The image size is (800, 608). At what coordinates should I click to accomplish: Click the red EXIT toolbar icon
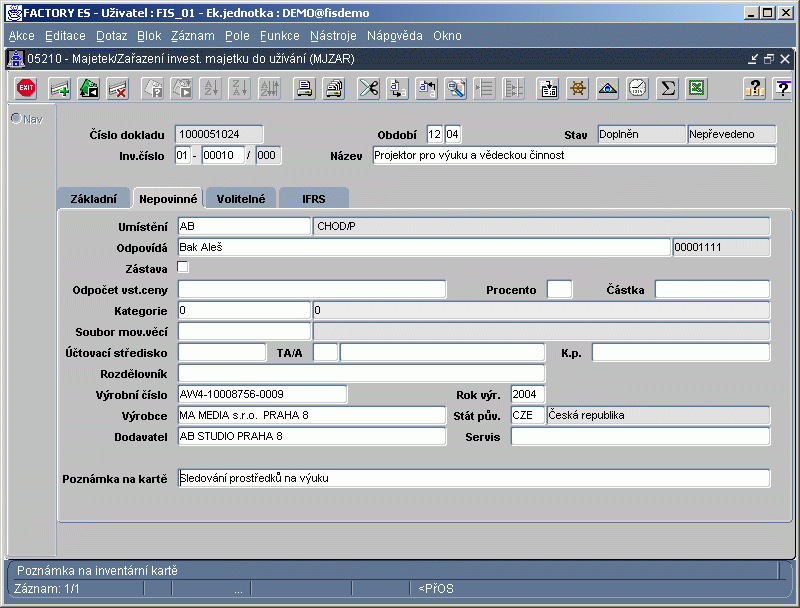tap(26, 88)
